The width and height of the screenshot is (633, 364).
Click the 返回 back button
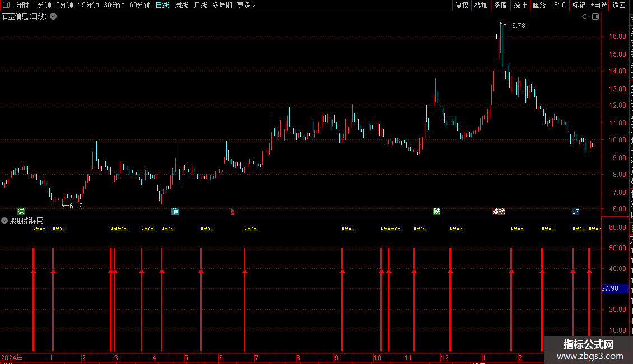click(x=618, y=5)
